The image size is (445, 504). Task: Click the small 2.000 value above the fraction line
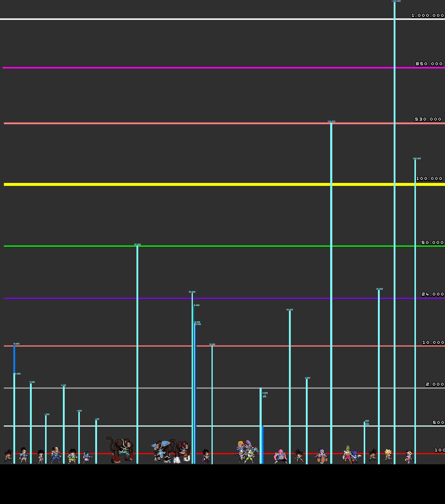(x=265, y=393)
